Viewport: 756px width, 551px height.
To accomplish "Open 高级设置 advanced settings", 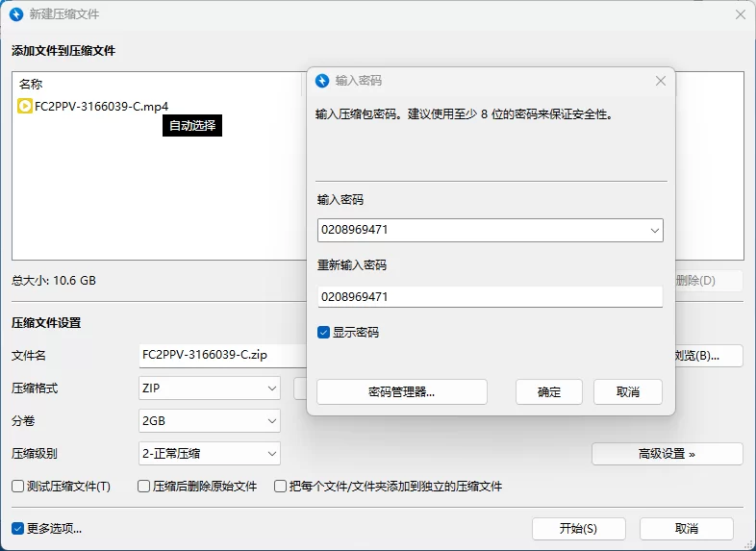I will click(667, 454).
